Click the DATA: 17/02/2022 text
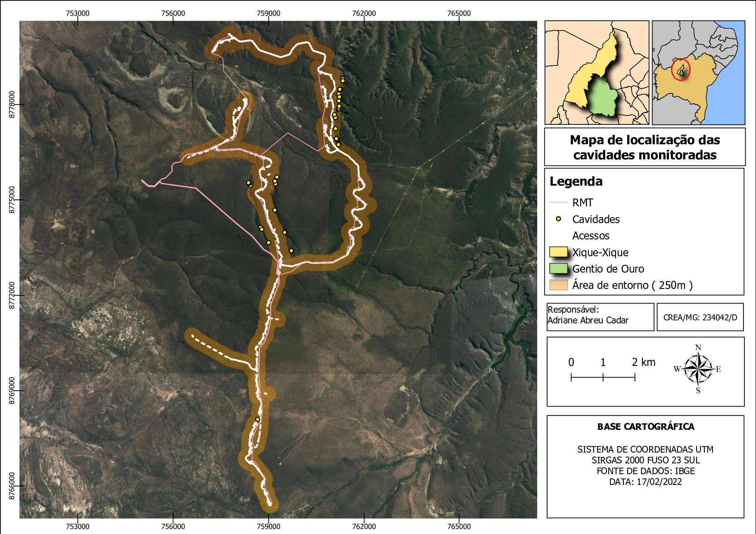Image resolution: width=756 pixels, height=534 pixels. 645,482
